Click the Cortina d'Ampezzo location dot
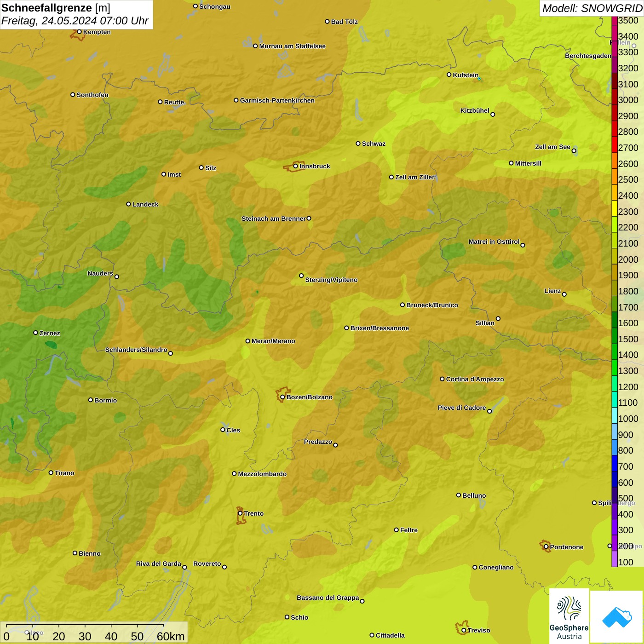The image size is (644, 644). (442, 379)
